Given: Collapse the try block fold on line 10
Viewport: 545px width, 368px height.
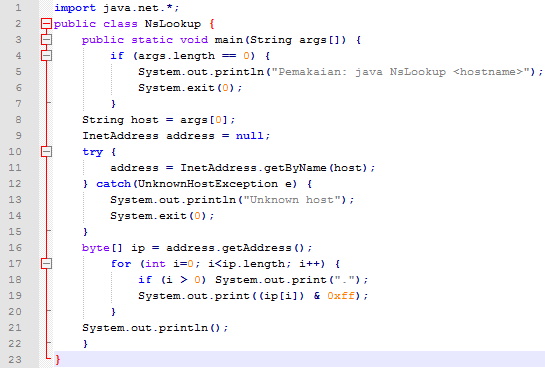Looking at the screenshot, I should [46, 152].
